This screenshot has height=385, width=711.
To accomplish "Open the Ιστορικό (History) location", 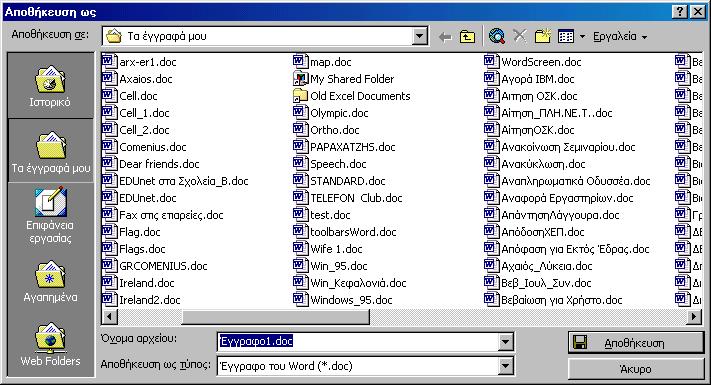I will [50, 86].
